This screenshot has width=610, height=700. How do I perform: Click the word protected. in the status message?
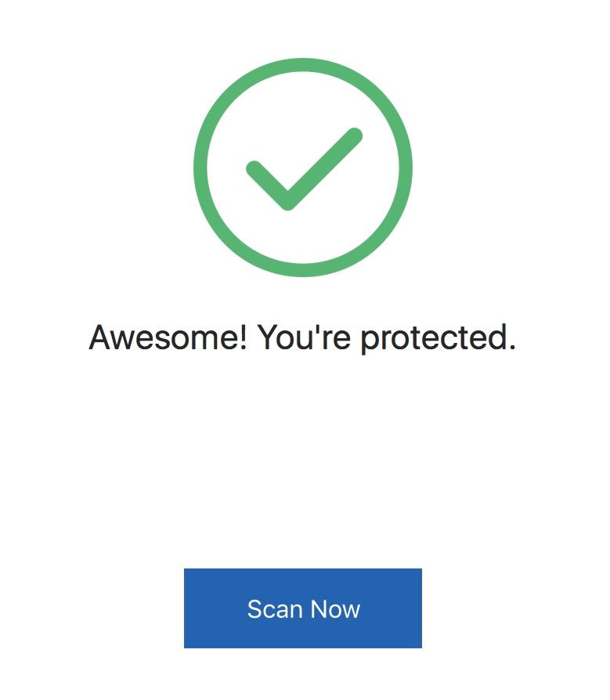[438, 339]
